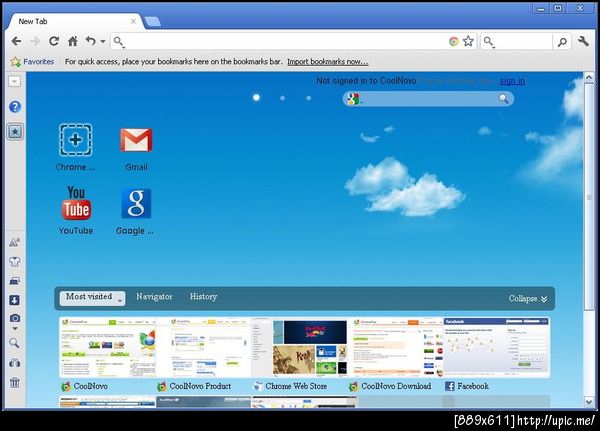Image resolution: width=600 pixels, height=431 pixels.
Task: Select the New Tab tab
Action: pos(75,21)
